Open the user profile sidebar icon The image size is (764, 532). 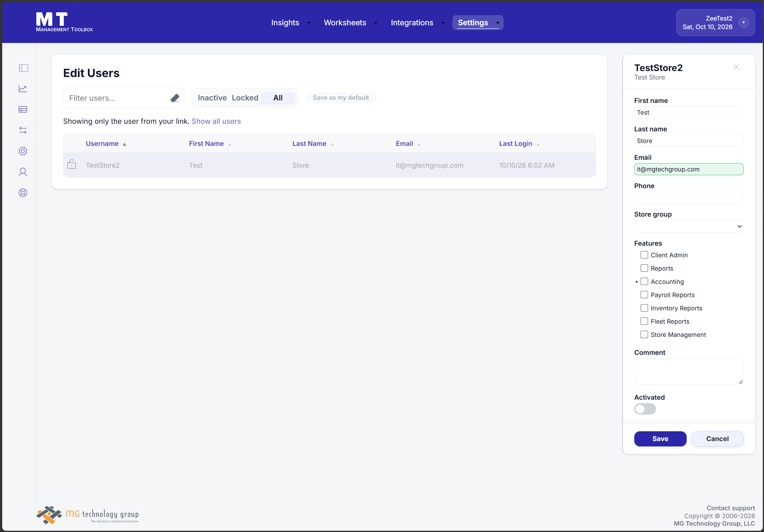pyautogui.click(x=23, y=172)
